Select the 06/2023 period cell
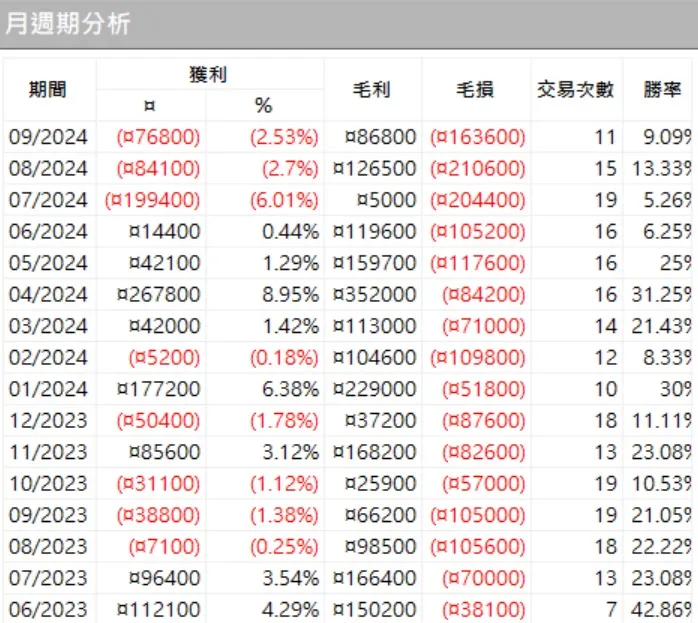698x623 pixels. pos(48,609)
